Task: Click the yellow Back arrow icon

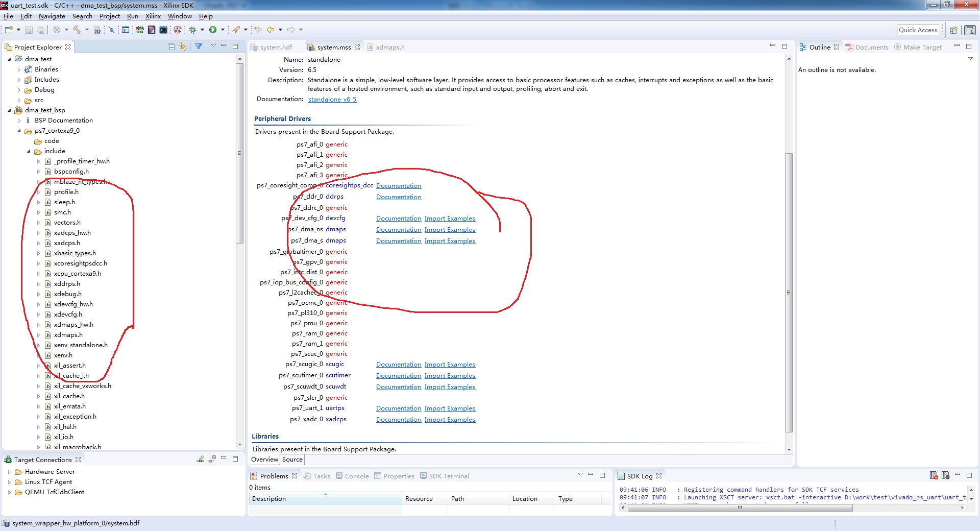Action: coord(271,30)
